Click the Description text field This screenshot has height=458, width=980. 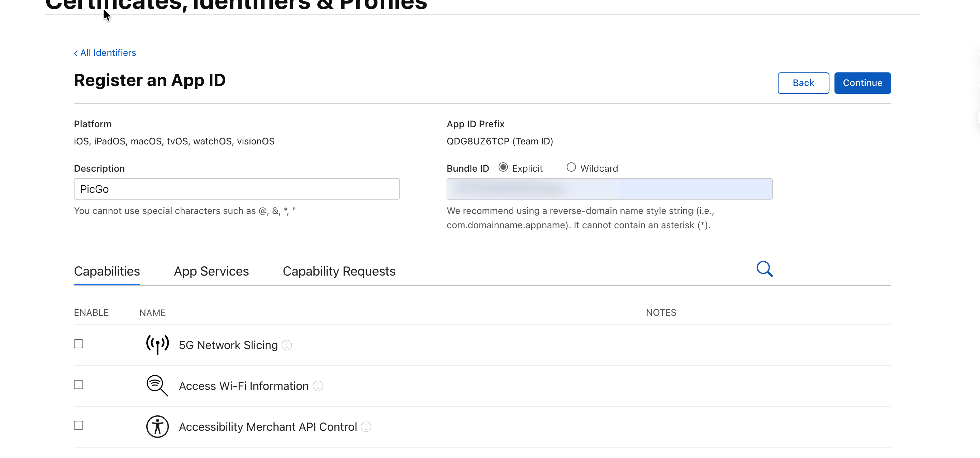[237, 189]
